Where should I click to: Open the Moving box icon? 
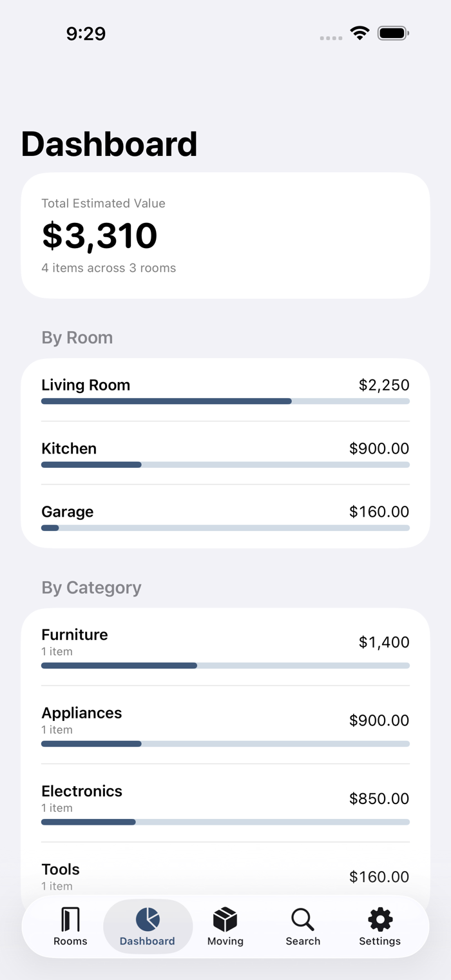(225, 919)
